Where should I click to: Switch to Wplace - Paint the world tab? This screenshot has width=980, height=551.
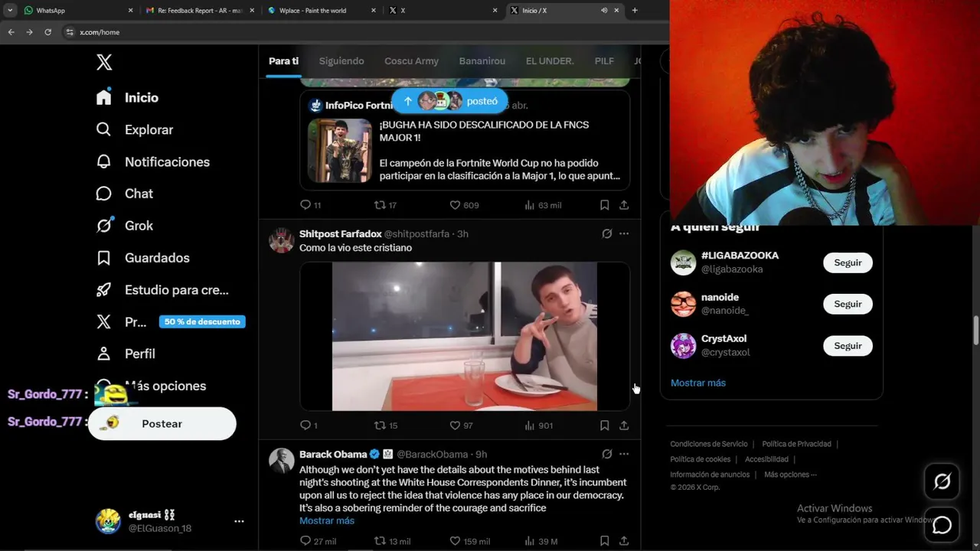(322, 11)
